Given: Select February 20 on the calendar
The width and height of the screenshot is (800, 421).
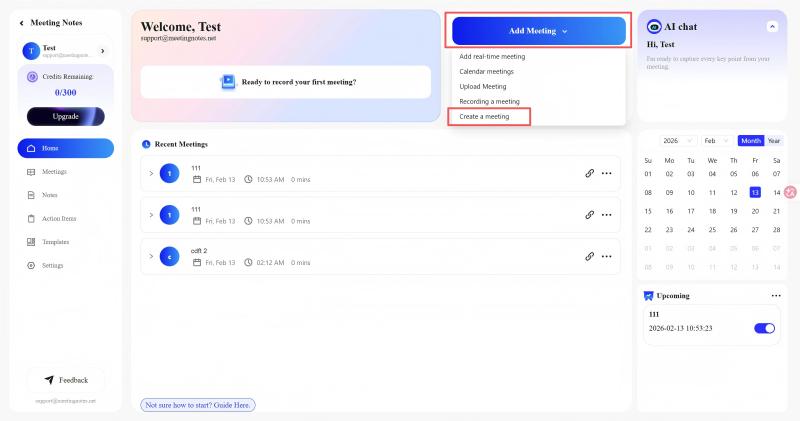Looking at the screenshot, I should click(755, 211).
